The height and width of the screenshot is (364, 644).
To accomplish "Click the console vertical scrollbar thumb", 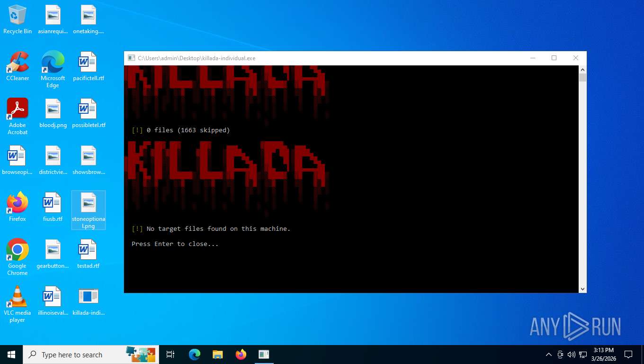I will pyautogui.click(x=582, y=78).
